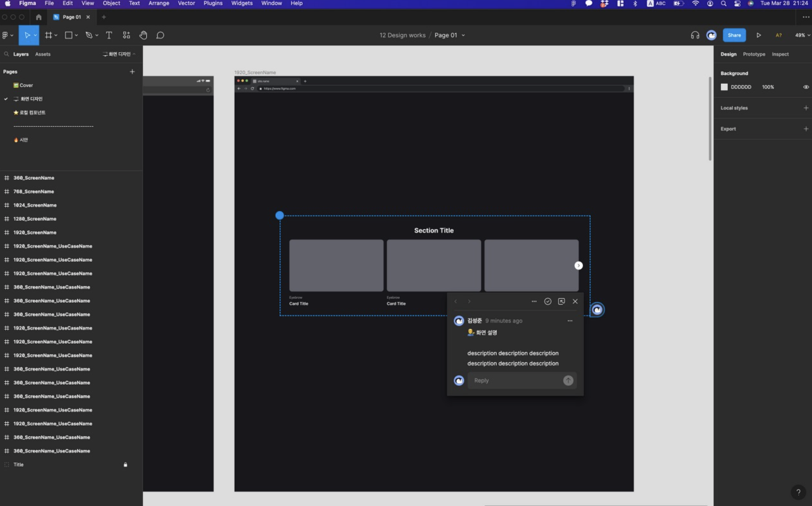Open the Plugins menu

(x=213, y=3)
